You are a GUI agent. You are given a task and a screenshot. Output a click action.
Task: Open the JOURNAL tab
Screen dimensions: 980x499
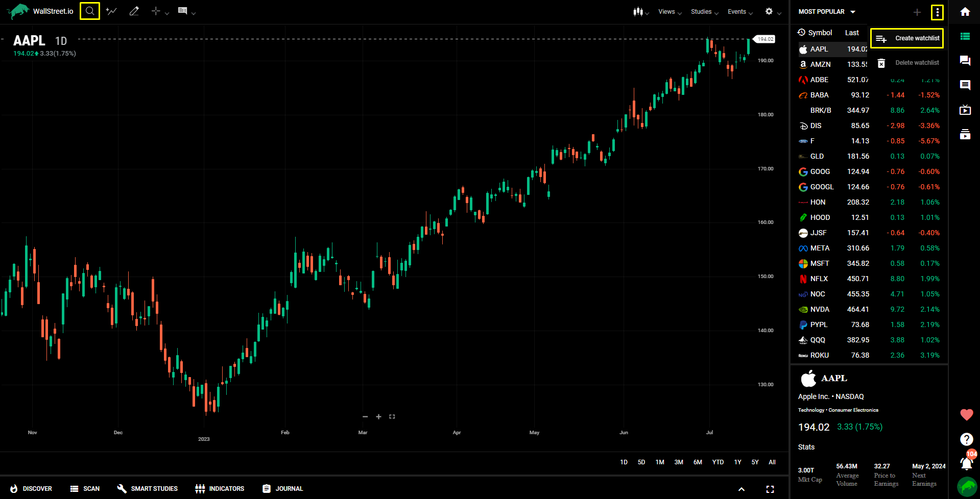point(282,489)
